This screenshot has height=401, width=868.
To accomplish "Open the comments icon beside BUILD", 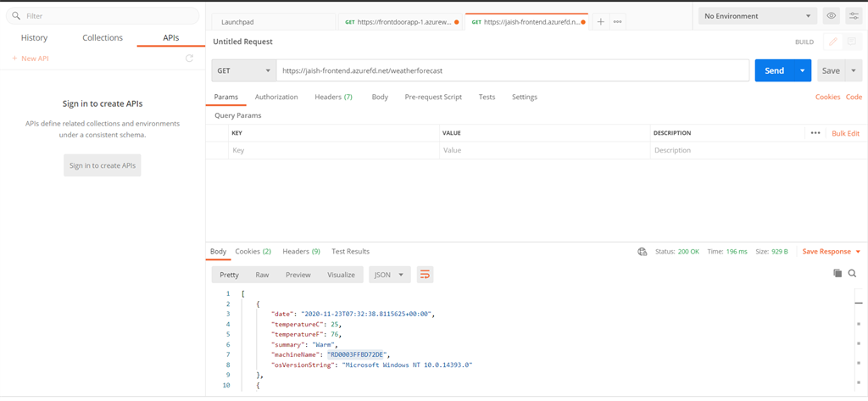I will [x=851, y=42].
